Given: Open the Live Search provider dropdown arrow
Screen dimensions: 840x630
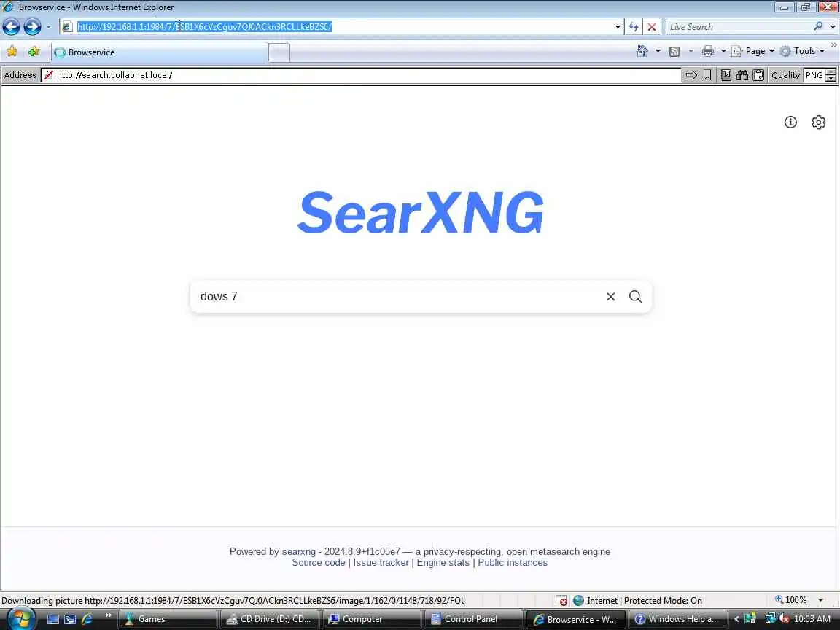Looking at the screenshot, I should [x=833, y=27].
